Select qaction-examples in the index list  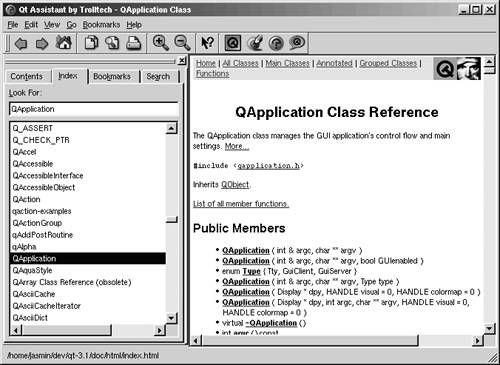(x=88, y=211)
